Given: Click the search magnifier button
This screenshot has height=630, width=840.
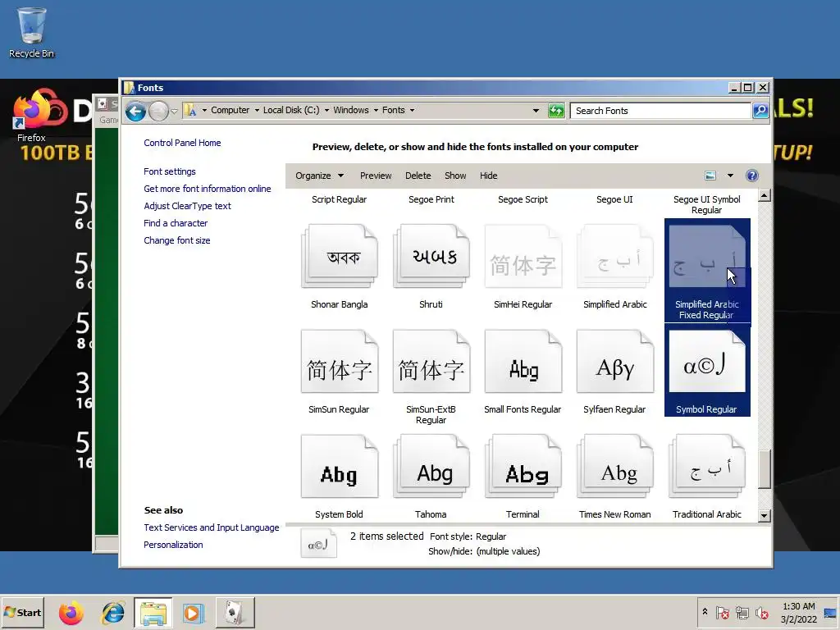Looking at the screenshot, I should pos(760,111).
